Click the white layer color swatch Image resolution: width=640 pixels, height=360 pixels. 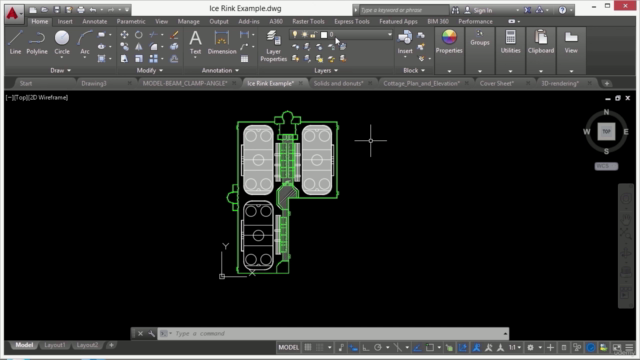tap(324, 35)
